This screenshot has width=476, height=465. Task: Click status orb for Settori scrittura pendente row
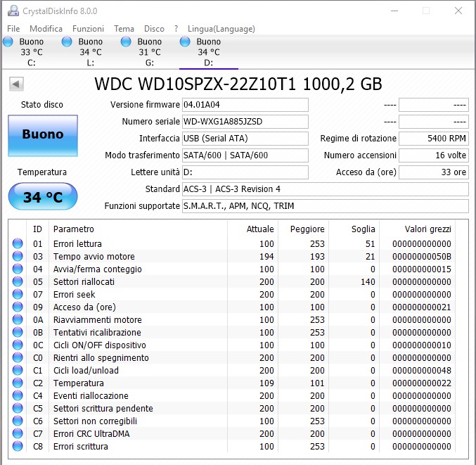point(18,408)
